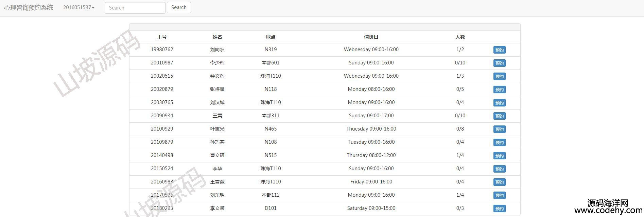Open the 2016051537 user dropdown

pos(79,7)
